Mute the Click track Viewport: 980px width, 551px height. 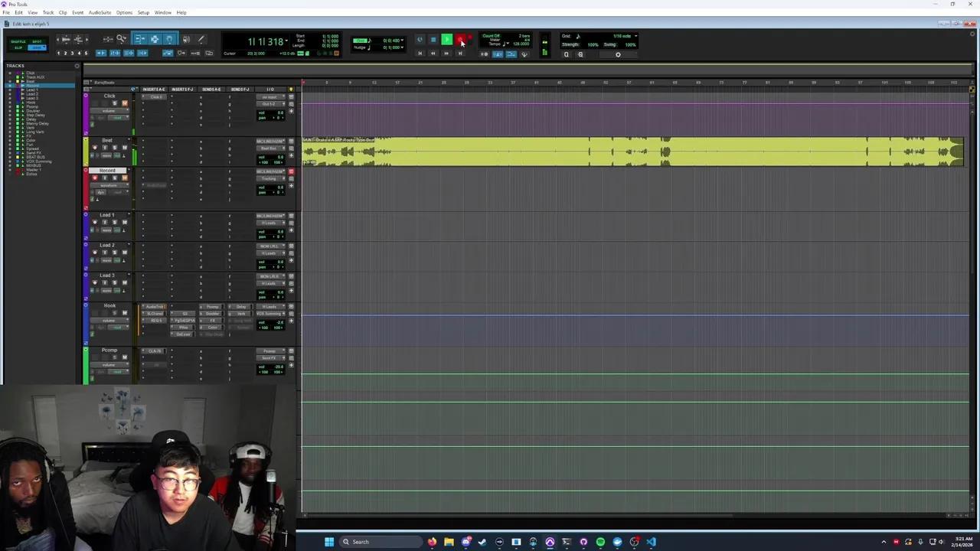coord(125,103)
